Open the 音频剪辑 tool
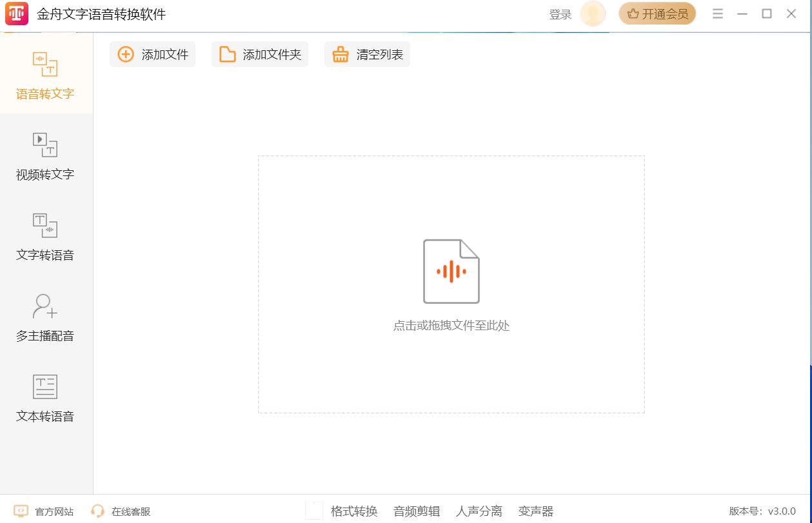 coord(417,511)
